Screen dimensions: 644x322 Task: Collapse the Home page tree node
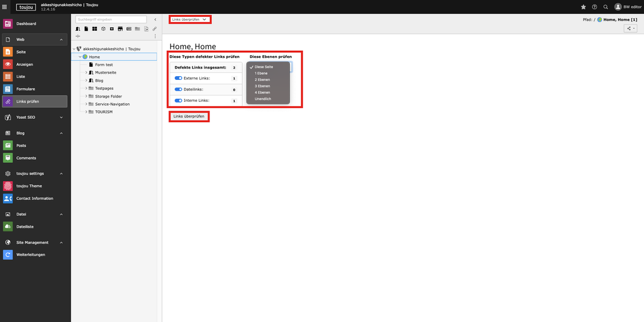[x=80, y=57]
